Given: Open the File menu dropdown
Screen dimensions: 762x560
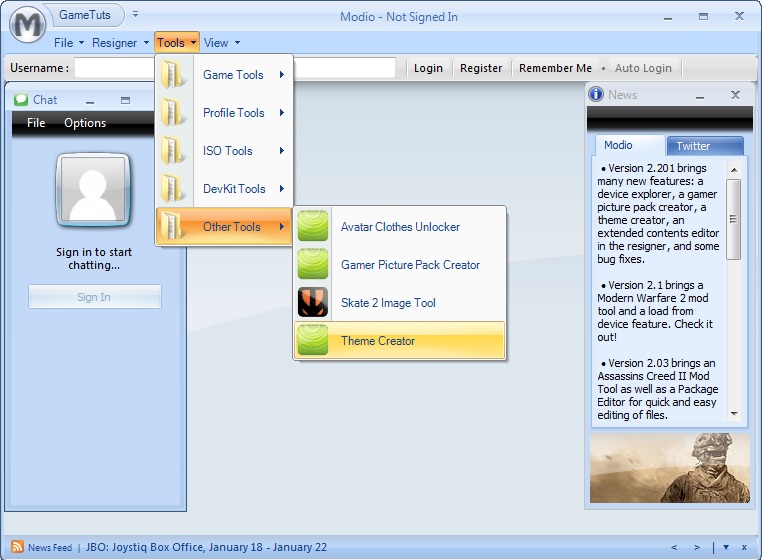Looking at the screenshot, I should point(69,43).
